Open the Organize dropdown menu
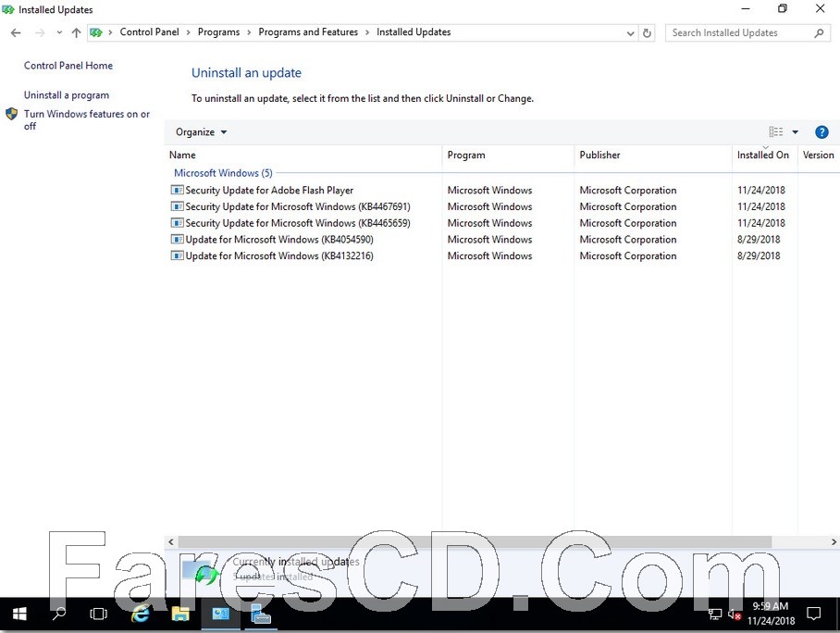Viewport: 840px width, 633px height. (x=201, y=131)
